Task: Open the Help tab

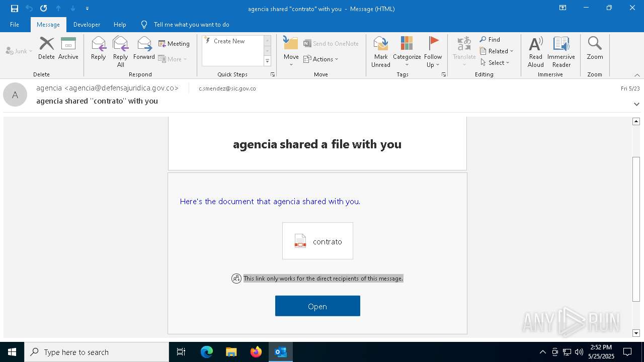Action: click(x=120, y=25)
